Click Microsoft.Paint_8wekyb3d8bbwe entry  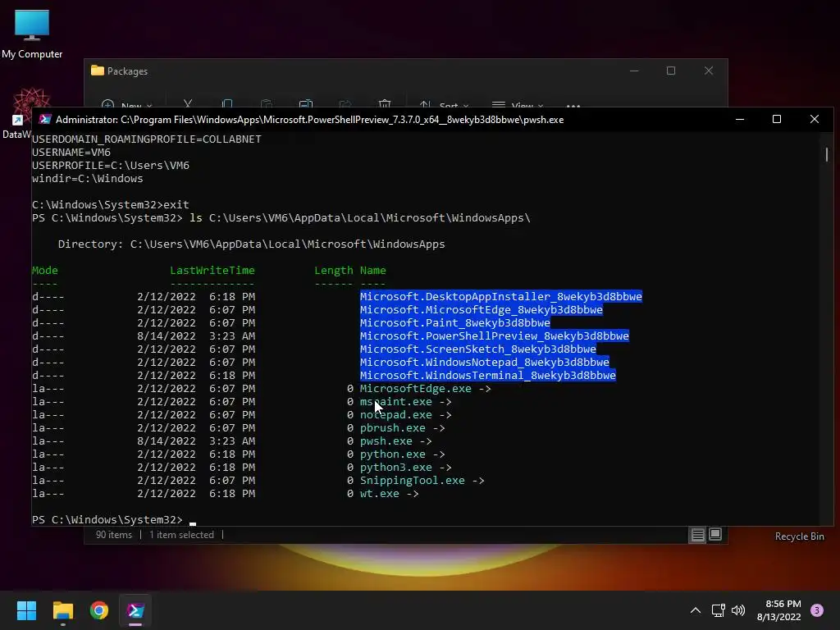(454, 322)
